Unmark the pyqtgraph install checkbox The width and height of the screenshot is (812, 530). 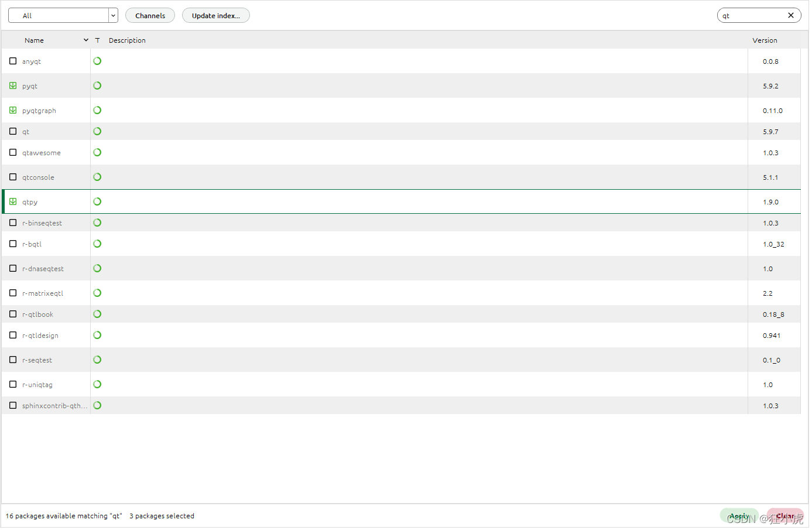[13, 110]
